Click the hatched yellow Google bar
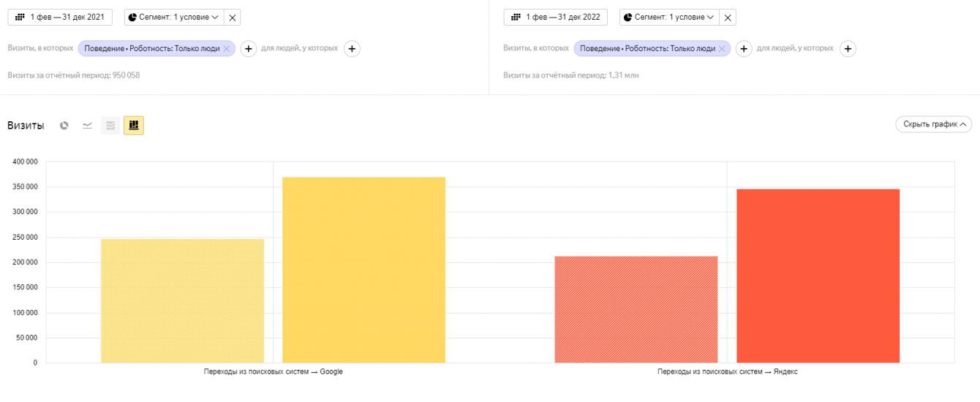Screen dimensions: 980x402 182,300
